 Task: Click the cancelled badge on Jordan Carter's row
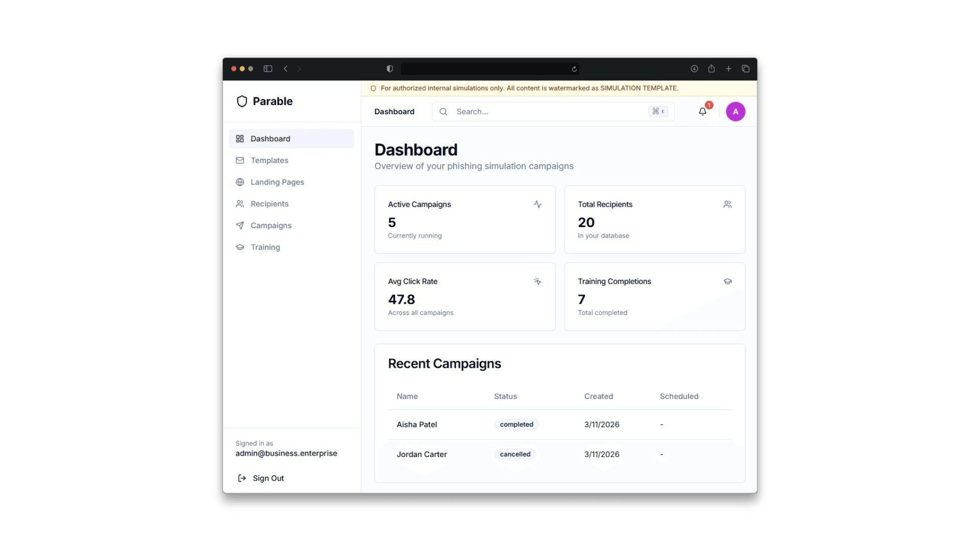pyautogui.click(x=514, y=454)
